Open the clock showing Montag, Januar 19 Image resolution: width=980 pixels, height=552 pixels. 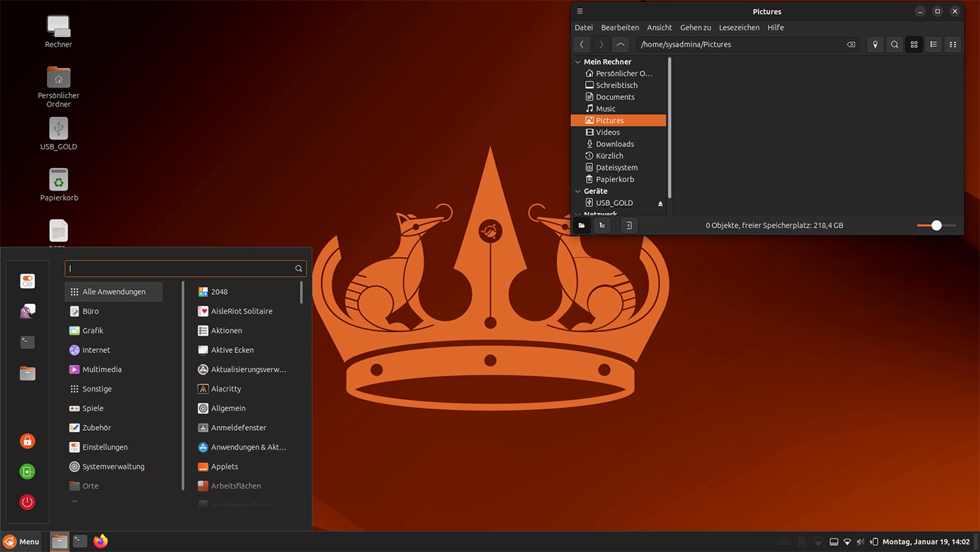pos(926,541)
